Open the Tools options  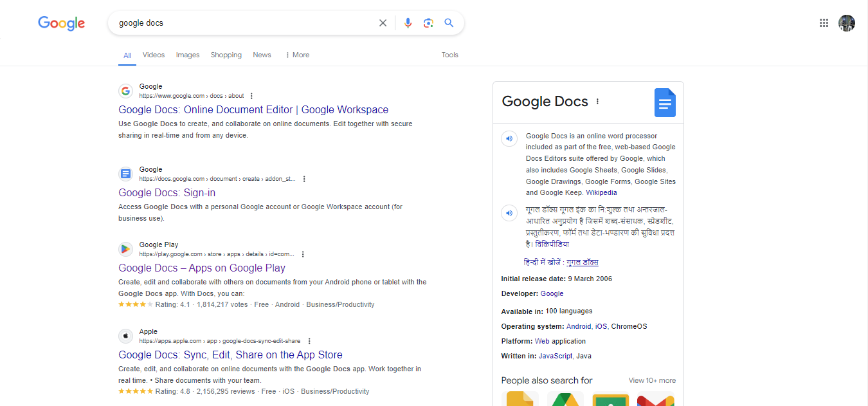(449, 55)
